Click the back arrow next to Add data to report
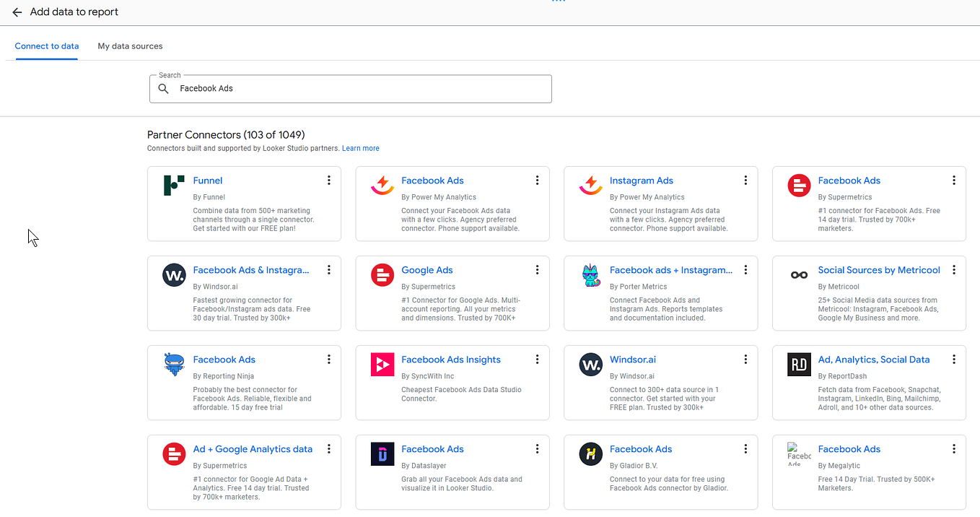The image size is (980, 517). [17, 12]
